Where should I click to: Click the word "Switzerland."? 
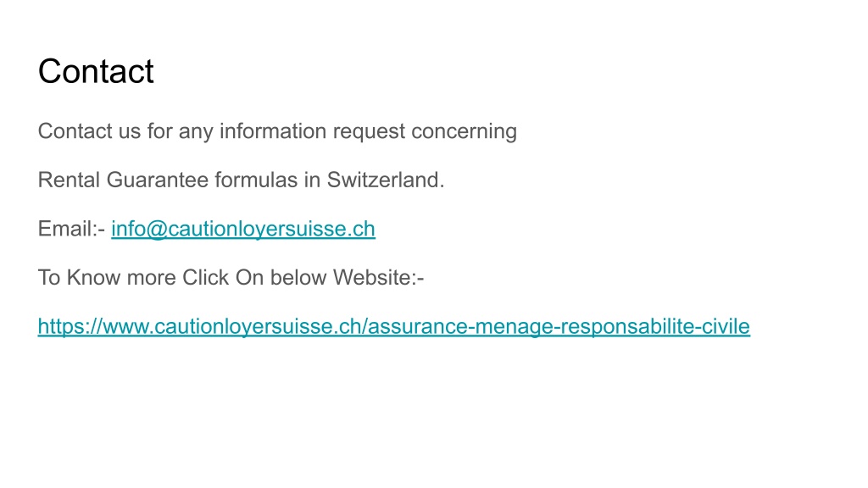coord(386,180)
